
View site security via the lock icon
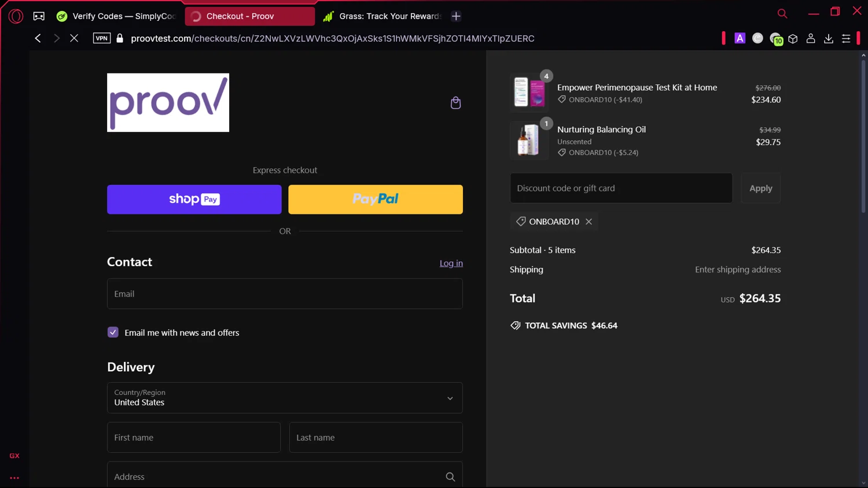(120, 38)
